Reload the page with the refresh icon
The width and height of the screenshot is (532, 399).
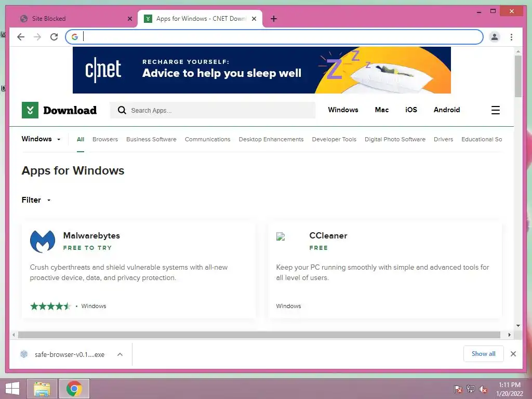pos(54,37)
